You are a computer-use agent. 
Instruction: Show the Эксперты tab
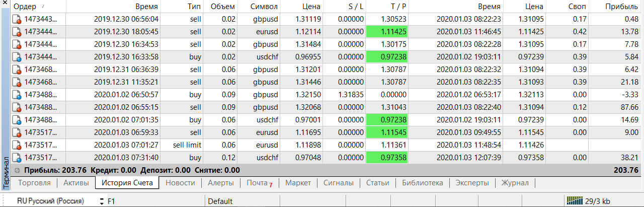tap(472, 183)
